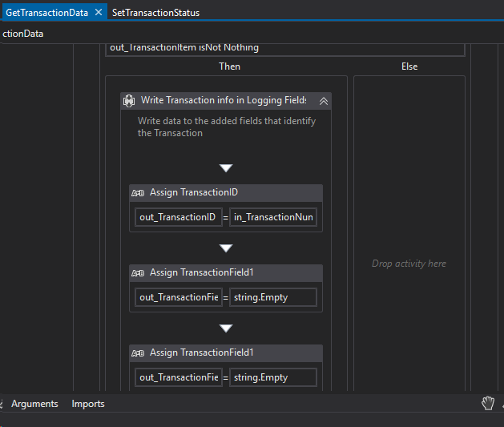Image resolution: width=504 pixels, height=427 pixels.
Task: Click the out_TransactionID field
Action: [x=179, y=217]
